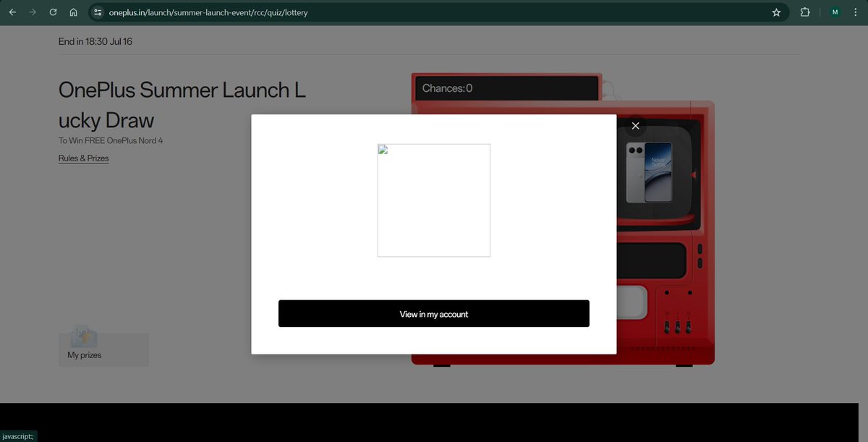Viewport: 868px width, 442px height.
Task: Open My prizes button
Action: [x=103, y=348]
